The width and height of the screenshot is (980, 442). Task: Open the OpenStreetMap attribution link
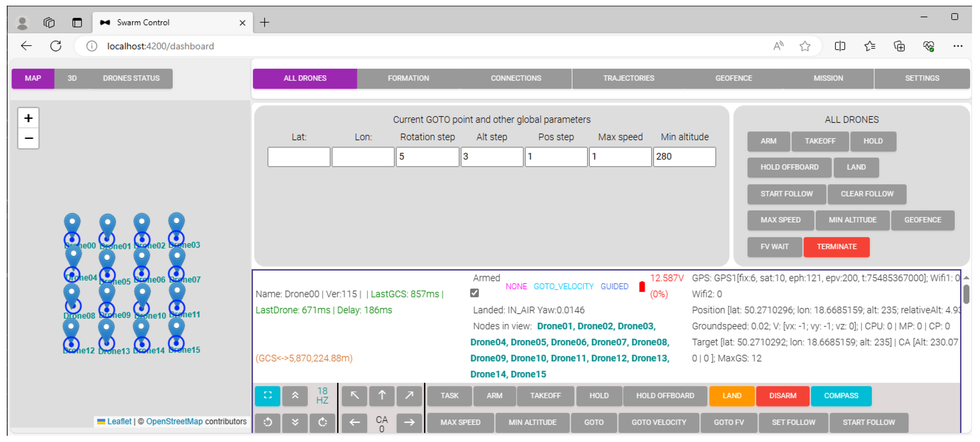174,421
